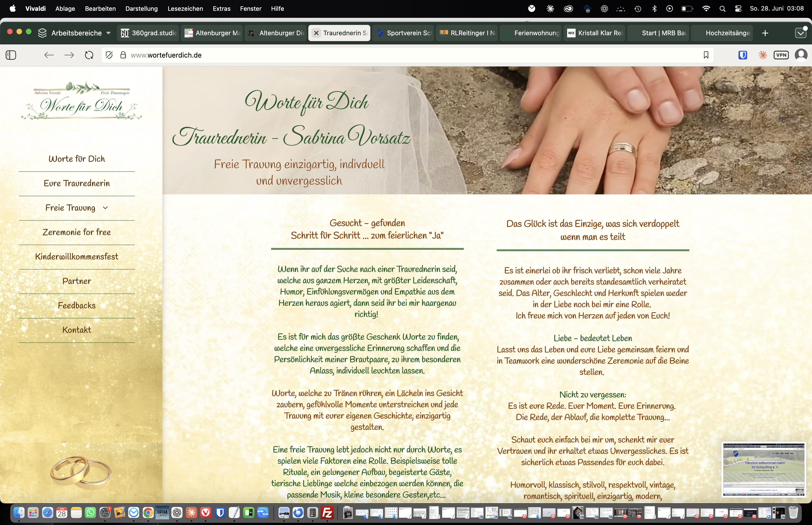Open the Kinderwillkommensfest page
Image resolution: width=812 pixels, height=525 pixels.
coord(77,257)
